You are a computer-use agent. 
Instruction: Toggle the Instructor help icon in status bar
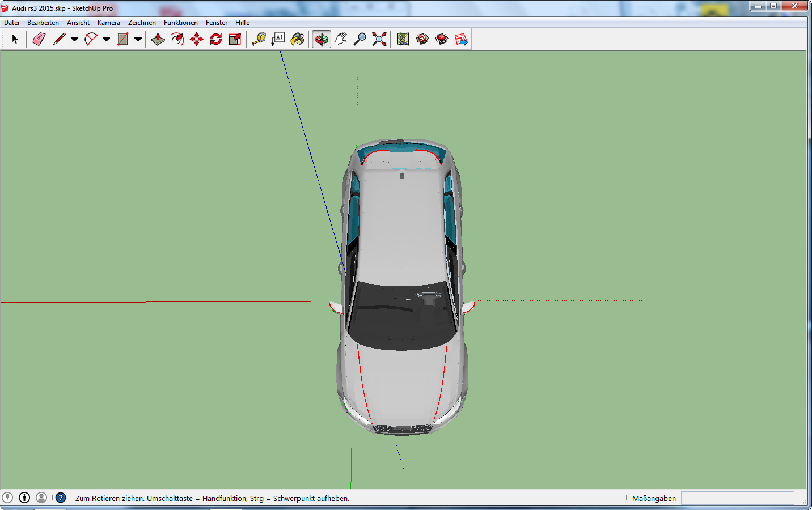[61, 498]
